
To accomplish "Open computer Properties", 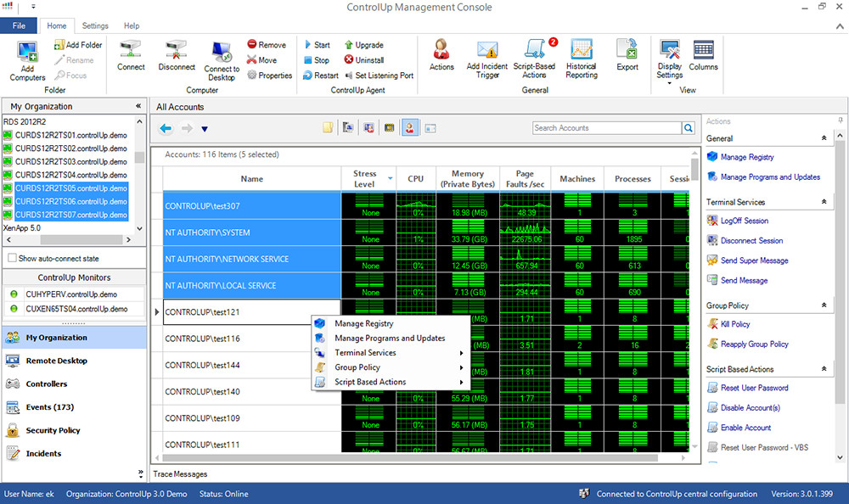I will [x=270, y=76].
